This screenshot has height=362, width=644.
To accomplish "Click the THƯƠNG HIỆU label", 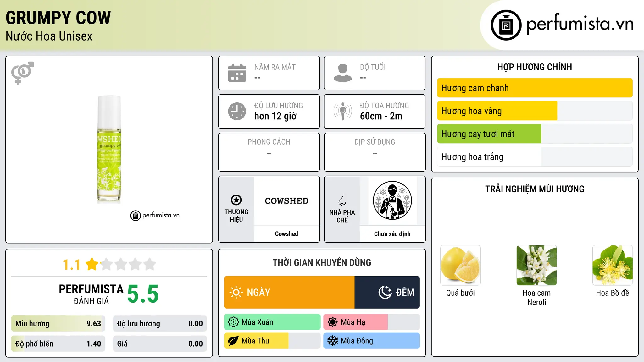I will coord(236,216).
